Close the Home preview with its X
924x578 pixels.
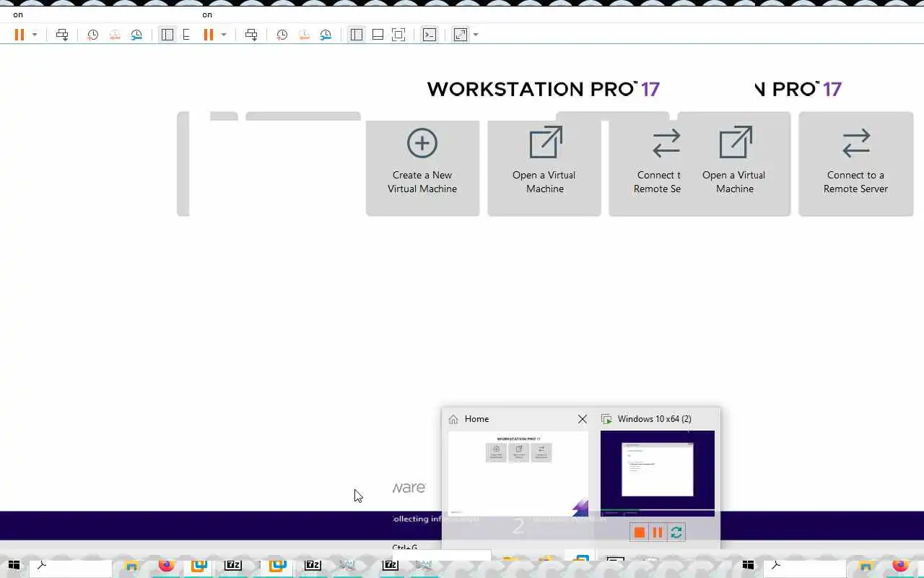[x=583, y=419]
